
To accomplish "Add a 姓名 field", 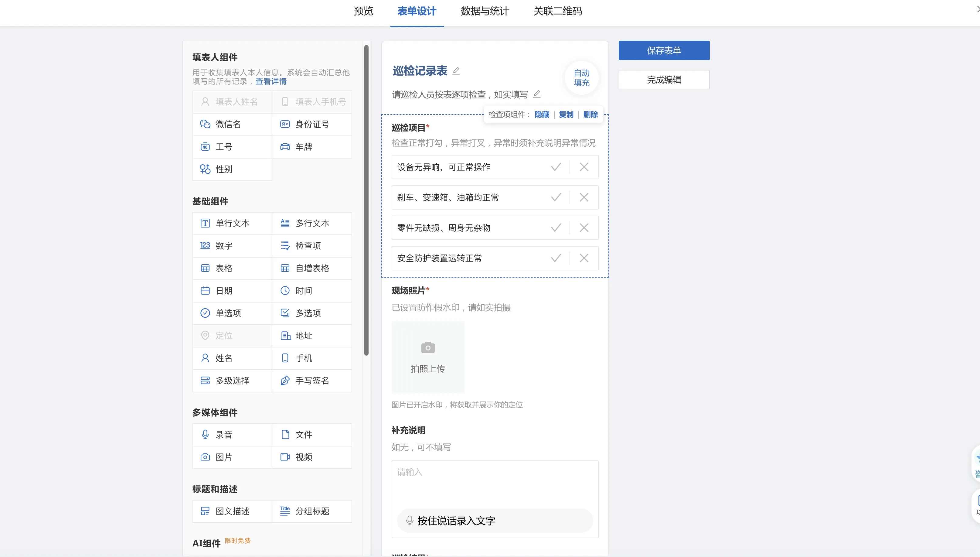I will coord(232,358).
